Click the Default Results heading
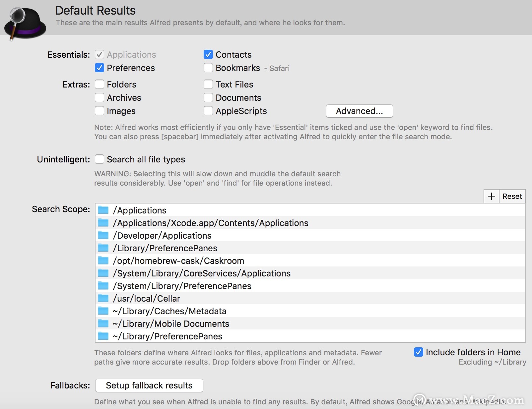Viewport: 532px width, 409px height. coord(96,11)
